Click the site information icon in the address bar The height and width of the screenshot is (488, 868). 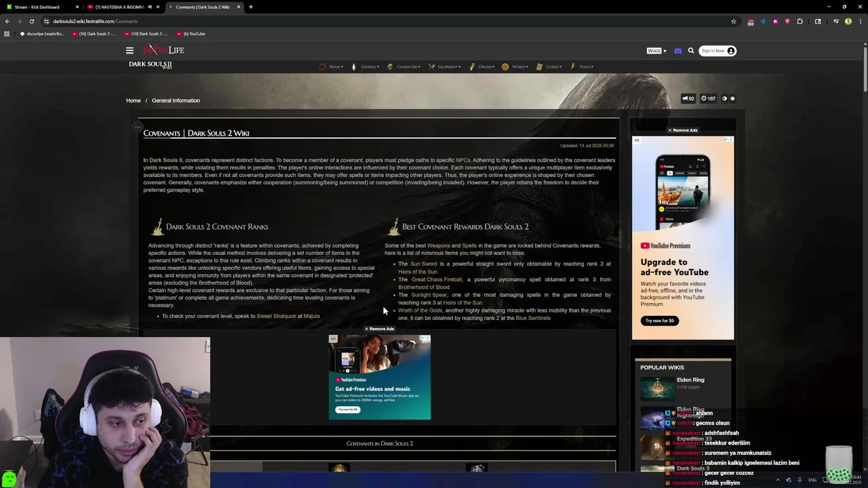click(46, 21)
